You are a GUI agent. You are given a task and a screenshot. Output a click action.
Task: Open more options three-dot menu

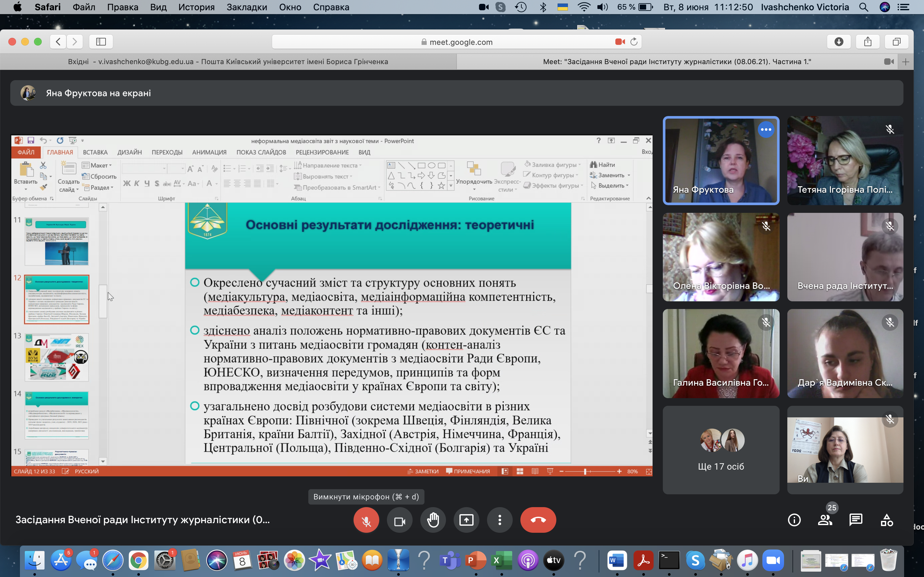point(500,520)
